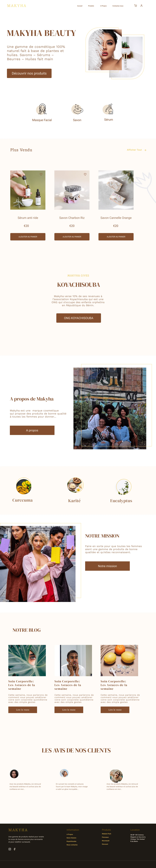This screenshot has height=868, width=156.
Task: Open the shopping cart icon
Action: 136,6
